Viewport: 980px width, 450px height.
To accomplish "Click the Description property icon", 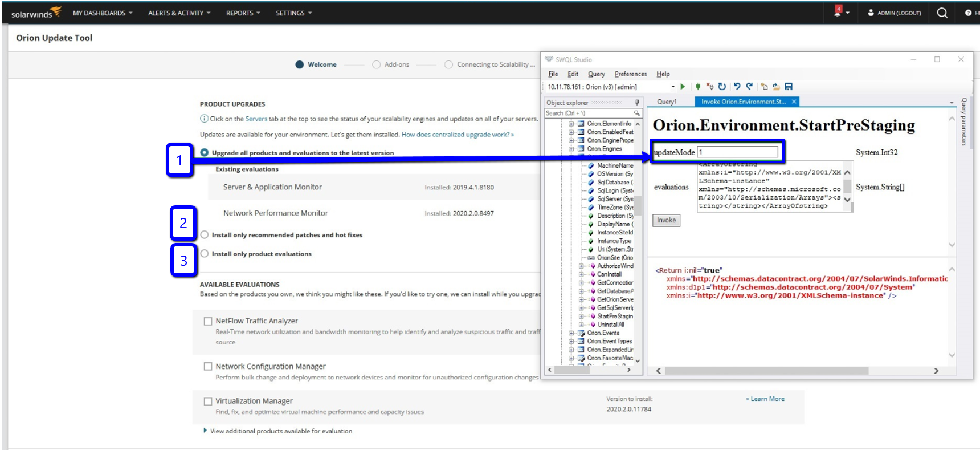I will 591,216.
